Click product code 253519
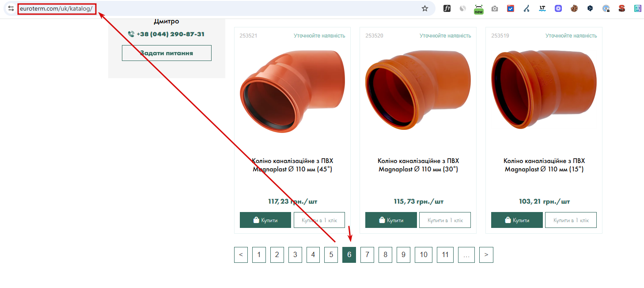 point(500,36)
